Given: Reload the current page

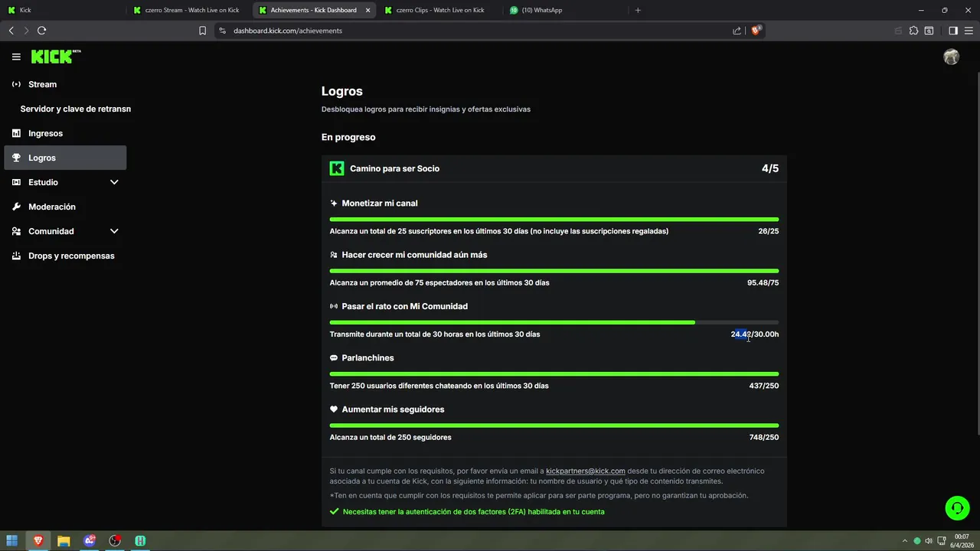Looking at the screenshot, I should (x=41, y=31).
